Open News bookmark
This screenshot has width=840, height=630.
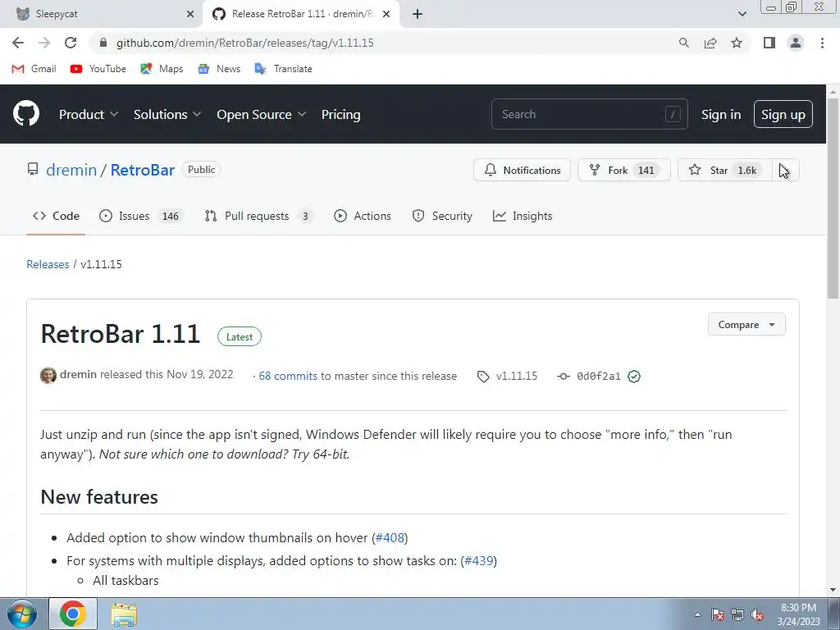[x=218, y=69]
